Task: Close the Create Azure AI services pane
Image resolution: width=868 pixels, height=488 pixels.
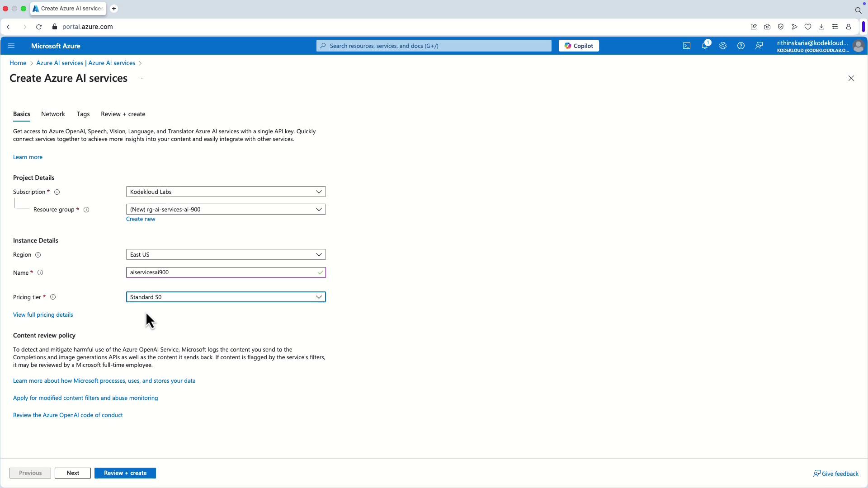Action: click(x=851, y=78)
